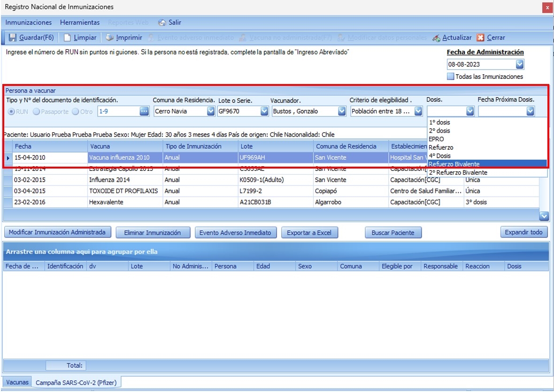554x392 pixels.
Task: Click the Actualizar refresh icon
Action: (436, 38)
